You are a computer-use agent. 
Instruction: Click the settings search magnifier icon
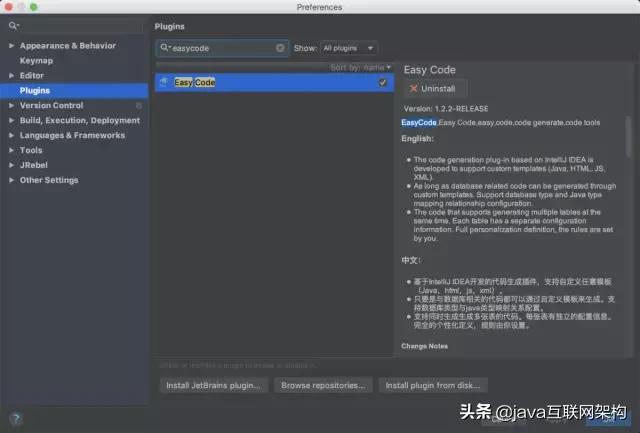(13, 26)
